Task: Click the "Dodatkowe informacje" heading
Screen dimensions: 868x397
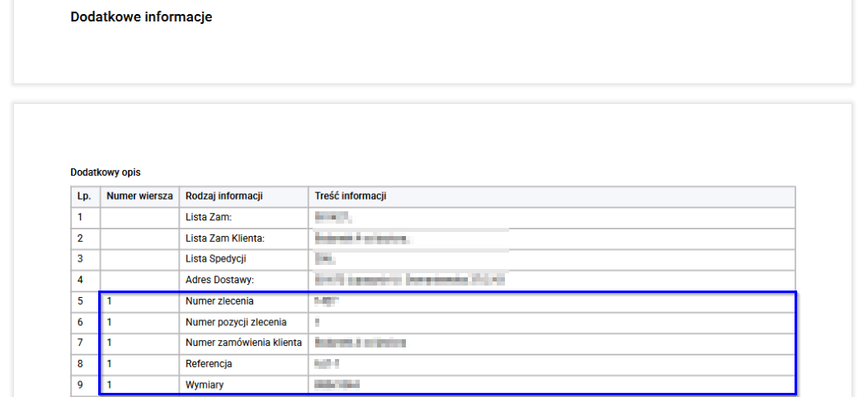Action: (x=141, y=17)
